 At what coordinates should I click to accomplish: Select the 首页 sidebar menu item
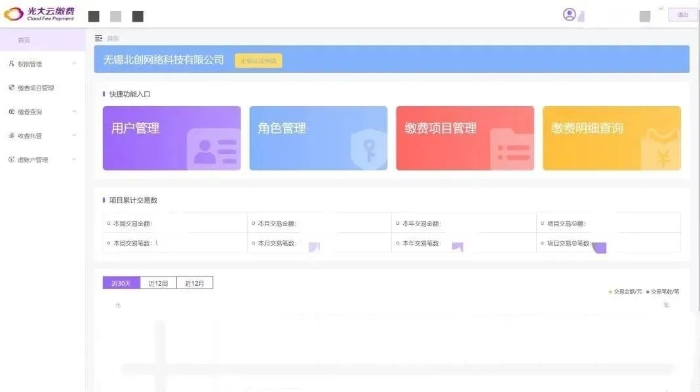tap(42, 40)
